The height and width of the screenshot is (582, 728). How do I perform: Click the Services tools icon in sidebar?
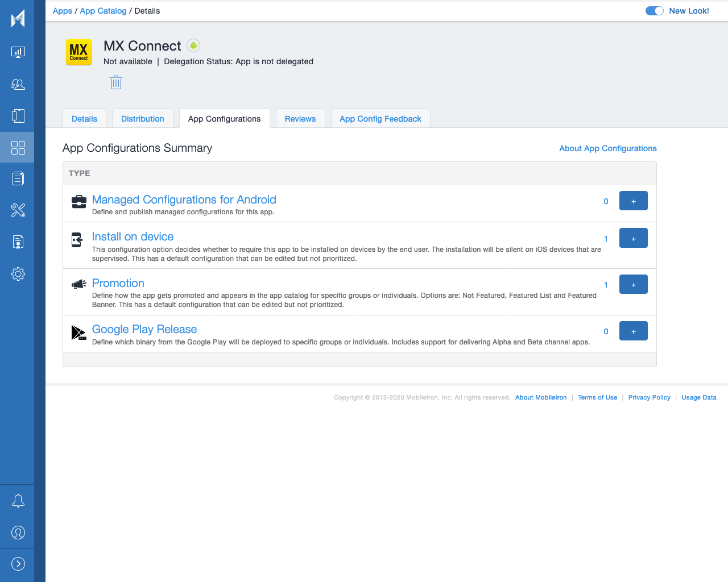pyautogui.click(x=18, y=210)
